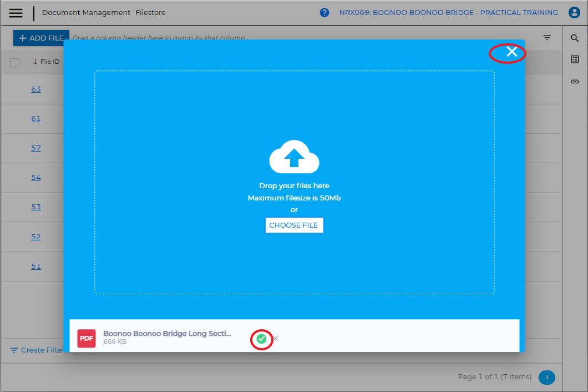Open file ID 63 link
Image resolution: width=588 pixels, height=392 pixels.
[x=36, y=89]
